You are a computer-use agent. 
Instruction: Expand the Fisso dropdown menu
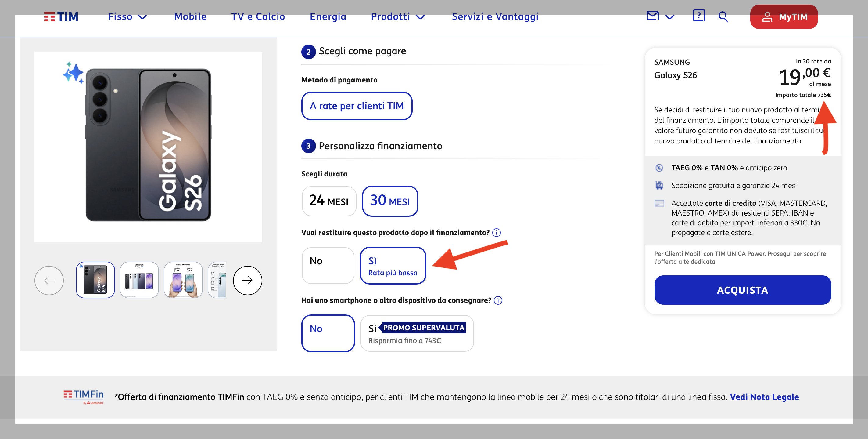click(x=127, y=16)
